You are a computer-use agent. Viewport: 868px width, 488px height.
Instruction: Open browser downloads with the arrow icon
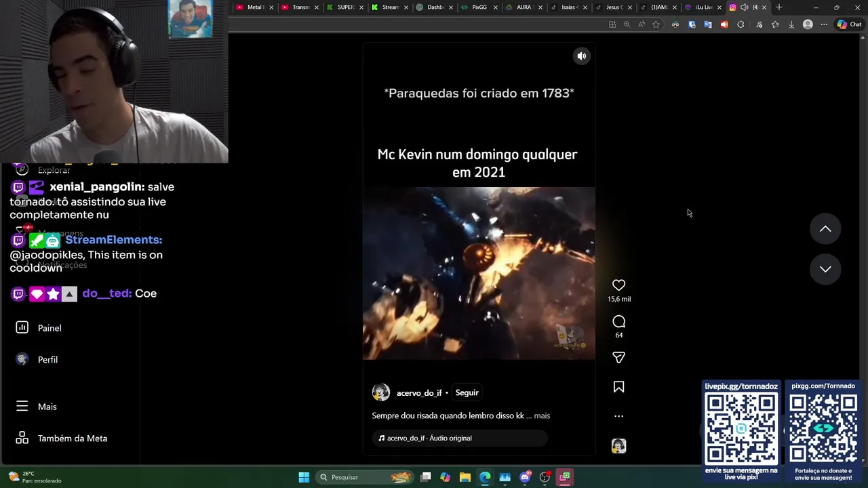click(x=791, y=24)
